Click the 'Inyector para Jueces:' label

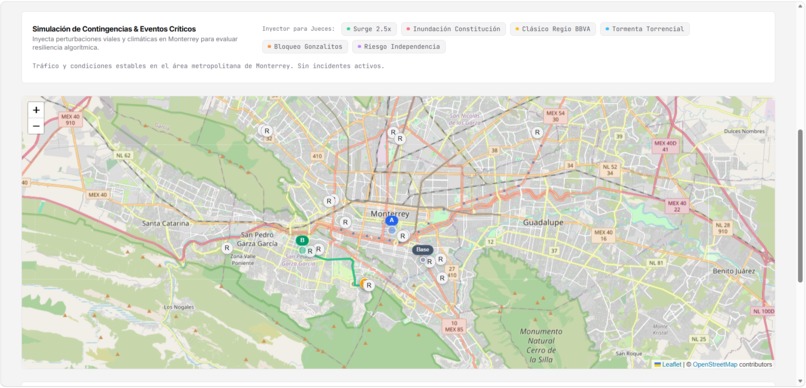coord(298,29)
